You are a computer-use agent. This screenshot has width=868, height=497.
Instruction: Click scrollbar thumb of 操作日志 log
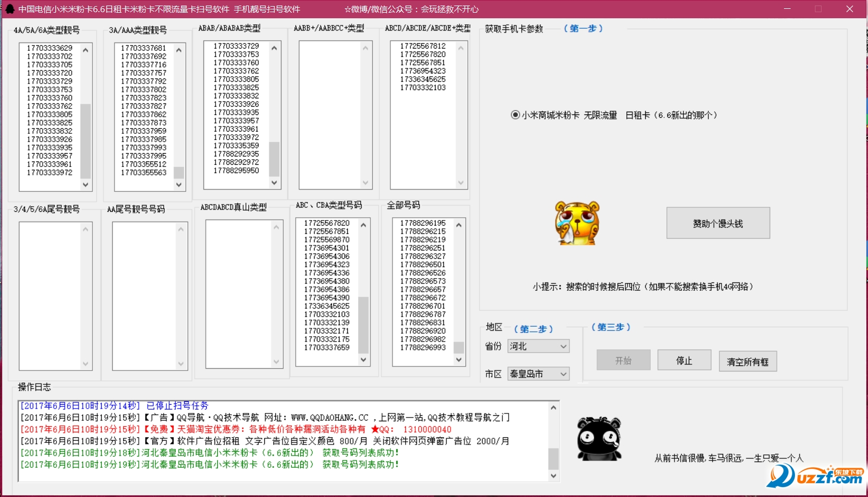pyautogui.click(x=553, y=459)
